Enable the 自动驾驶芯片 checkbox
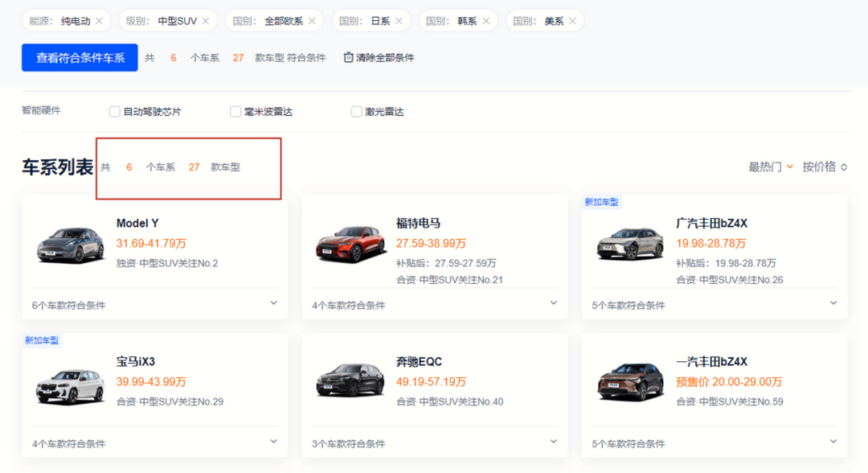This screenshot has height=473, width=868. click(115, 111)
